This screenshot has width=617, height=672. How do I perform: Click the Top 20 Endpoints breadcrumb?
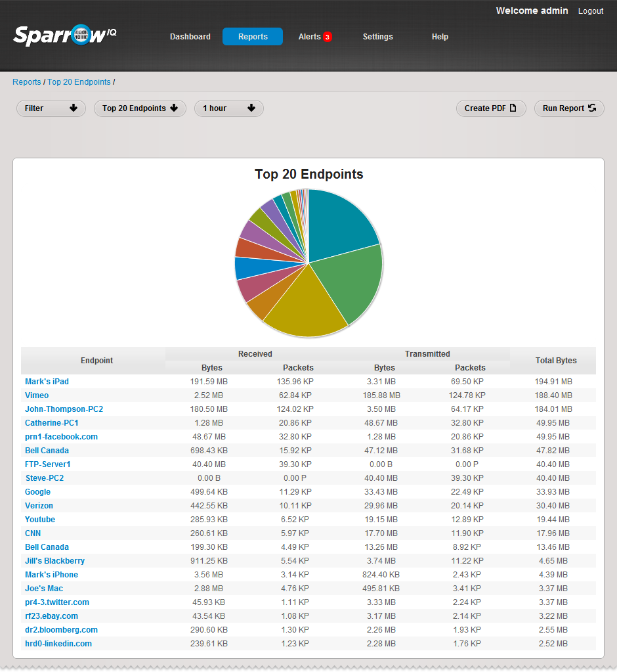(79, 82)
